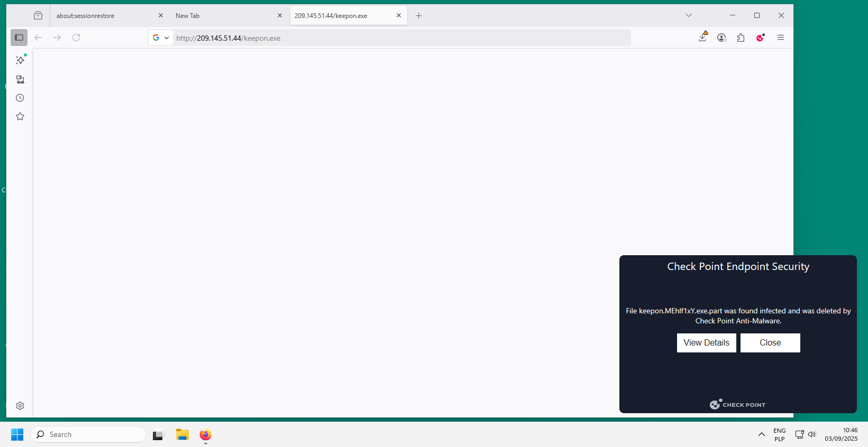Click the Firefox account icon

click(721, 38)
